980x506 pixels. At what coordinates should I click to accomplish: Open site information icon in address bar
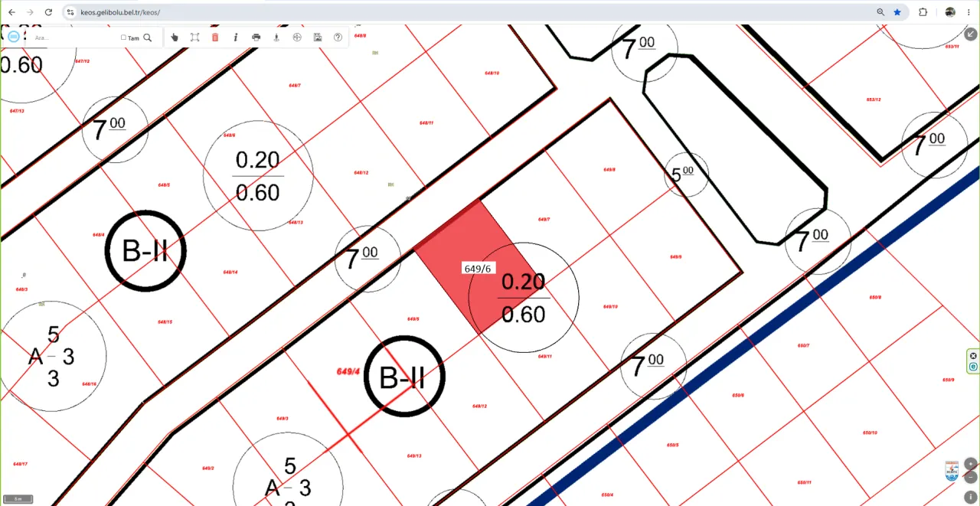70,12
